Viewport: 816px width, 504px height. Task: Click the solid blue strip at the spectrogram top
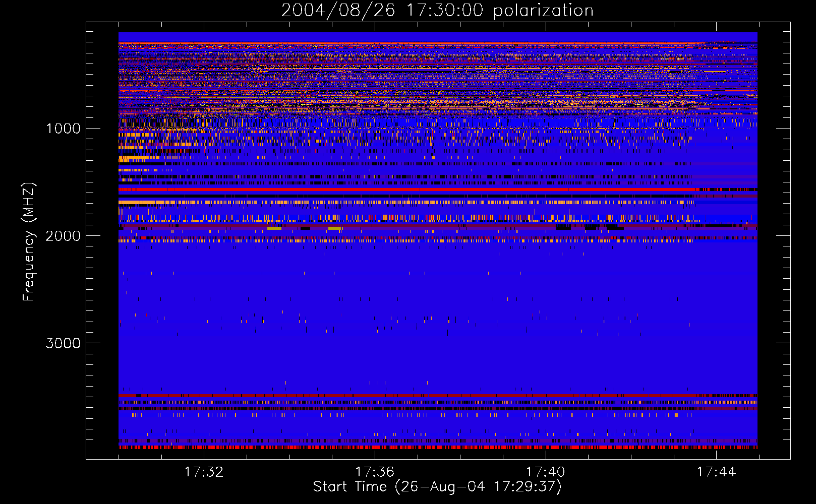[x=438, y=37]
